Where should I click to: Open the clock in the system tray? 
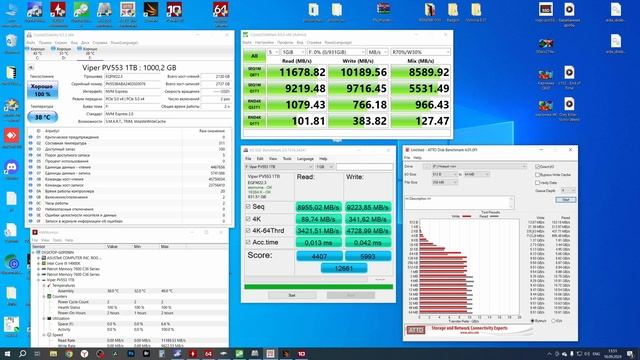pyautogui.click(x=613, y=354)
